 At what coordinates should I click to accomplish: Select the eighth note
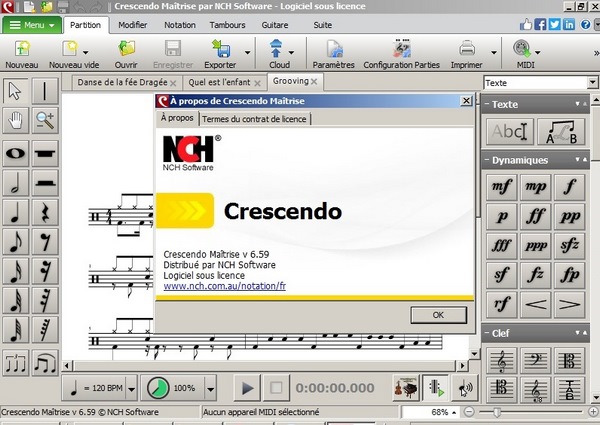[x=16, y=242]
